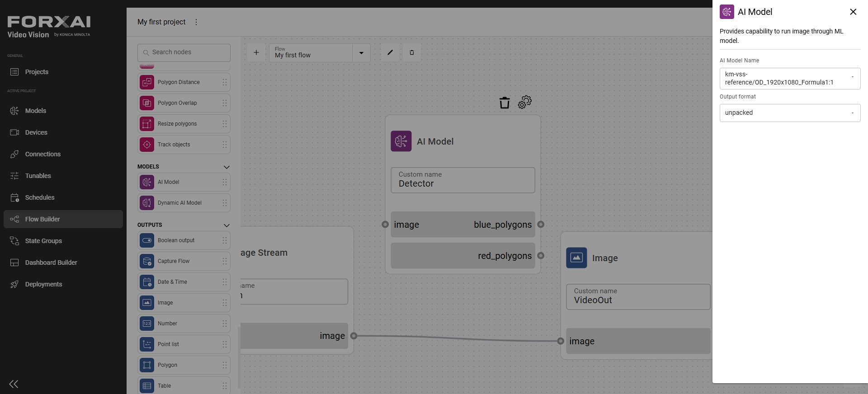Click the purple AI Model icon on canvas node
Viewport: 868px width, 394px height.
(401, 141)
